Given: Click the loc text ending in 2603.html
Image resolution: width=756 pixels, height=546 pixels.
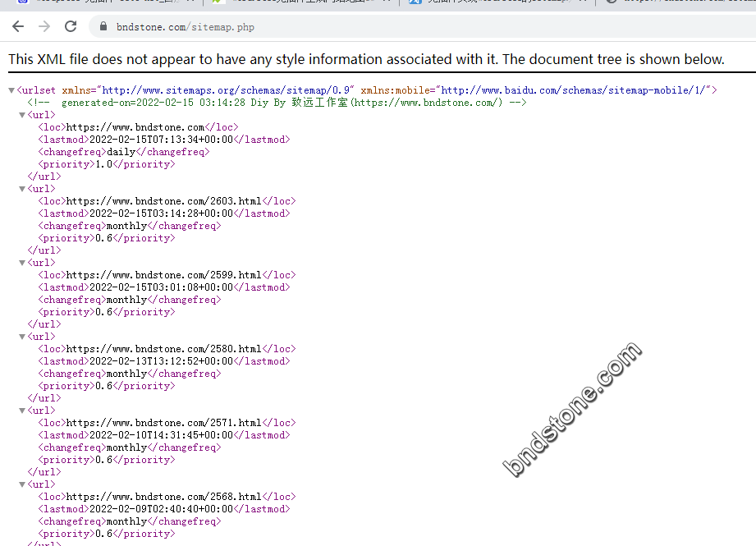Looking at the screenshot, I should (164, 201).
